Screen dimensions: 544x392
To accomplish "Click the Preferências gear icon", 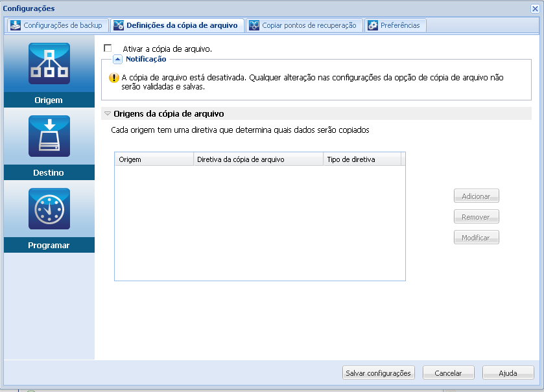I will 373,25.
